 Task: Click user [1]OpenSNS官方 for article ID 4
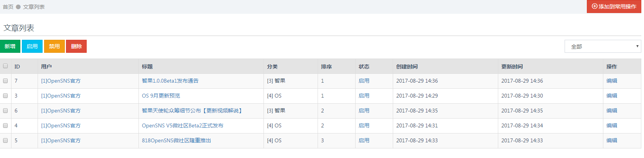(x=61, y=125)
